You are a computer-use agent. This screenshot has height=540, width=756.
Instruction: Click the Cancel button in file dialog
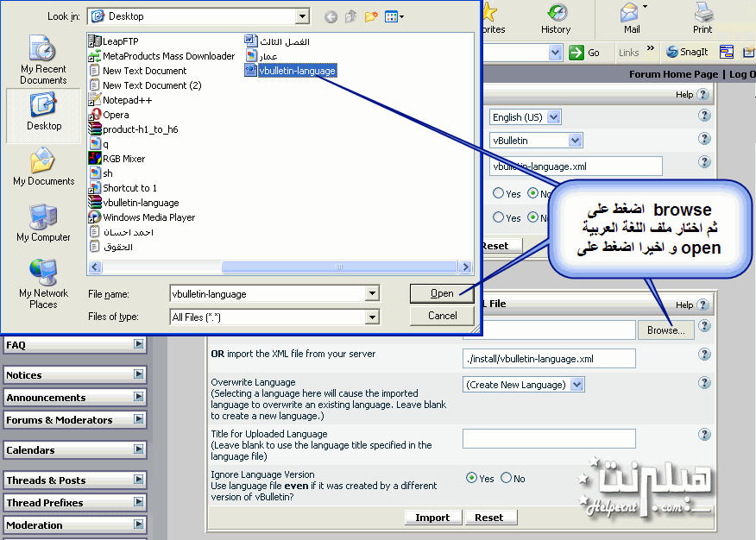(442, 316)
